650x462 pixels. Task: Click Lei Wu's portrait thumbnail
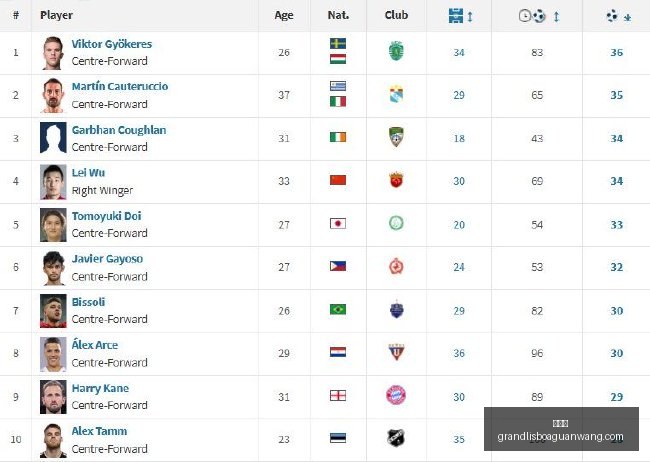53,182
